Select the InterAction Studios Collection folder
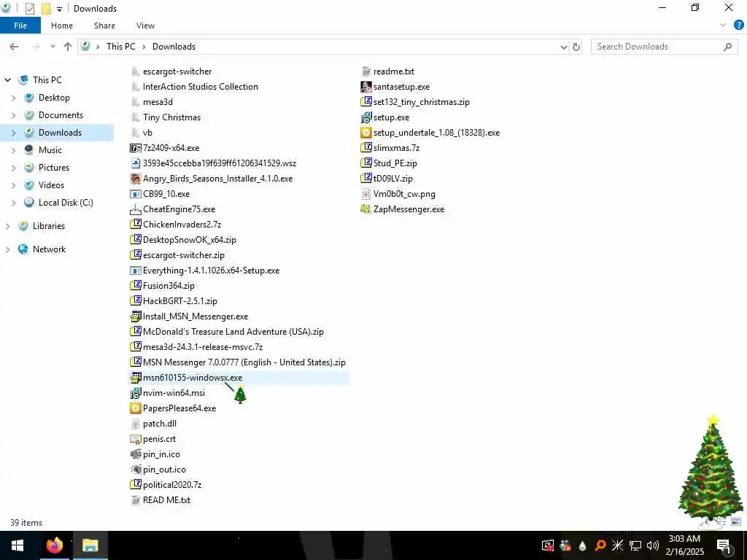This screenshot has height=560, width=747. point(195,87)
